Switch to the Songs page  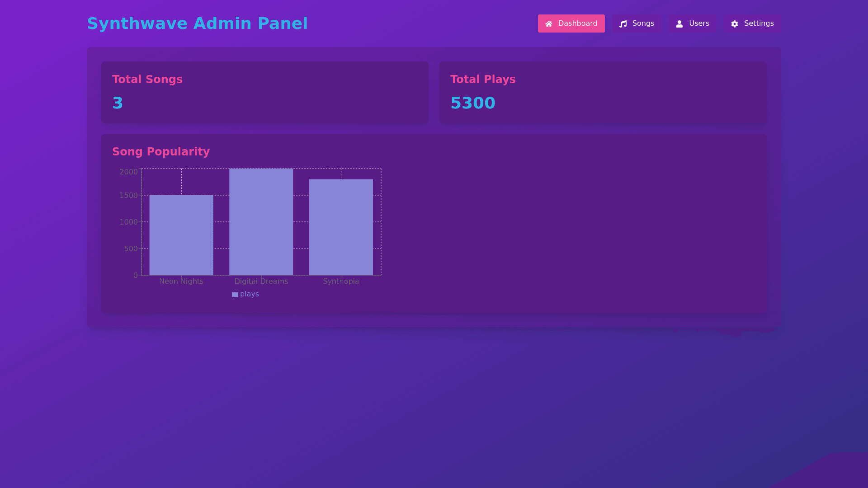(637, 23)
